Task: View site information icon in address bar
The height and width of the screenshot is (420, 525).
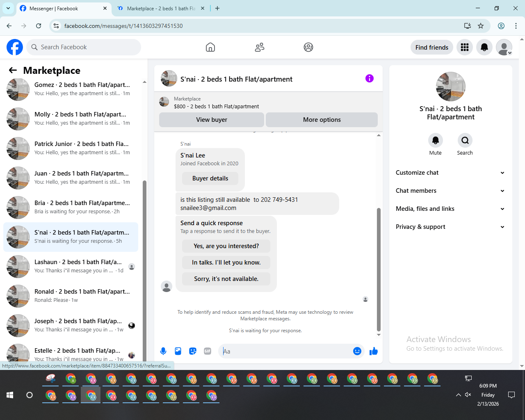Action: click(56, 26)
